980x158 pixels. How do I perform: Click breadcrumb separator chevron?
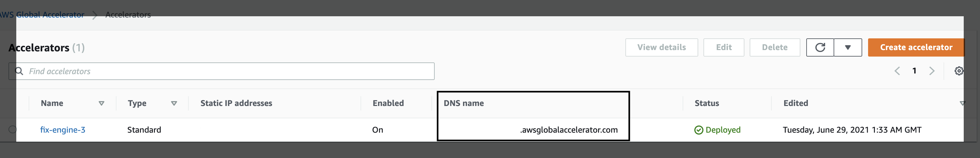(95, 15)
